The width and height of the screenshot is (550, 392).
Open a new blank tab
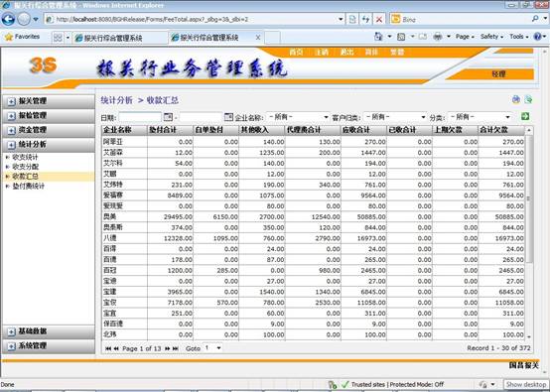[x=272, y=38]
